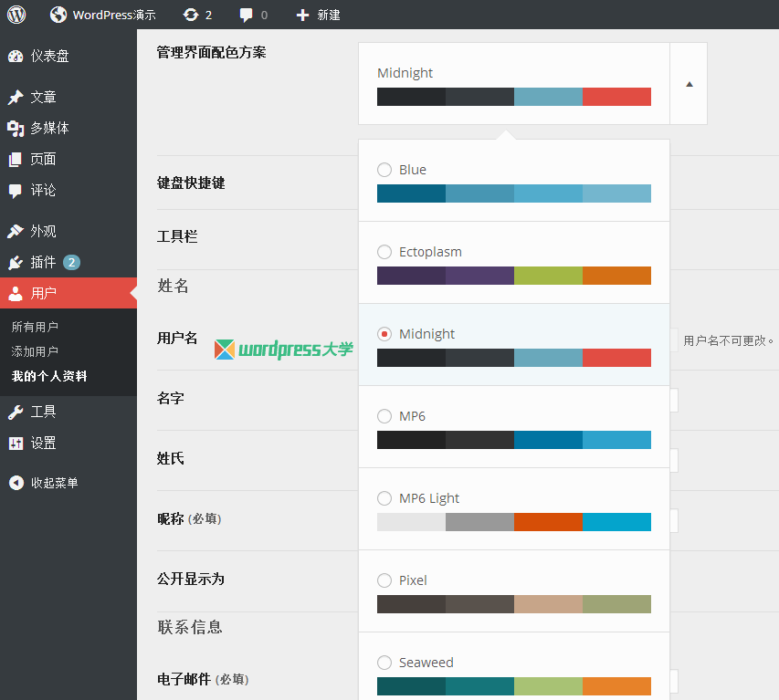The height and width of the screenshot is (700, 779).
Task: Click the WordPress演示 site name link
Action: coord(114,15)
